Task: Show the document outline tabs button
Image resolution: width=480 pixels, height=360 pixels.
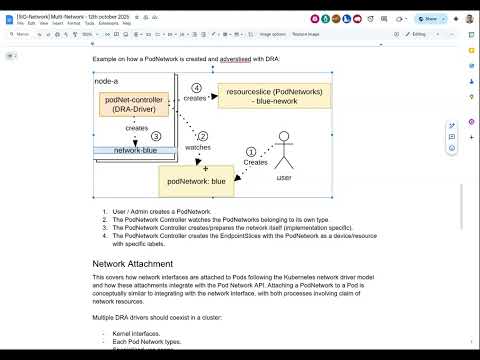Action: [x=11, y=56]
